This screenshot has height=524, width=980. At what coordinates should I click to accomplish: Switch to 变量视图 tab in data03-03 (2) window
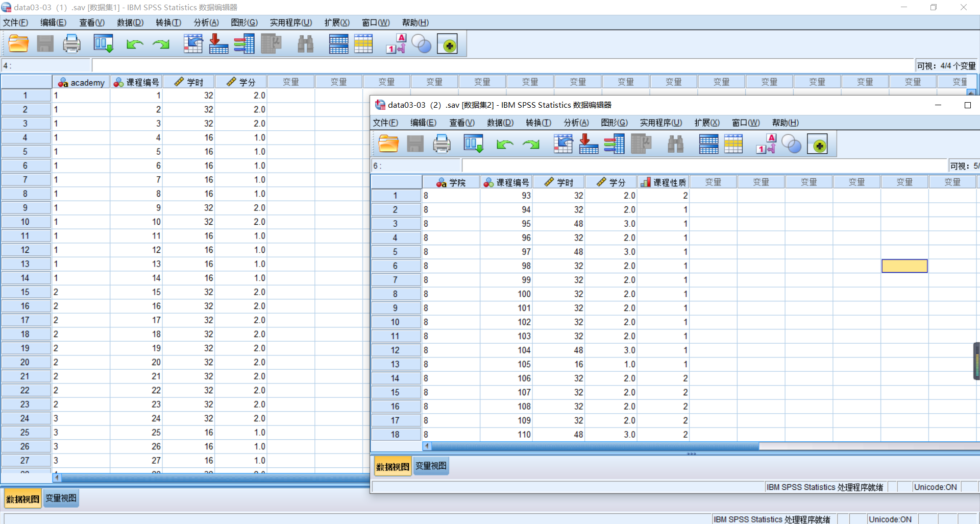click(431, 466)
